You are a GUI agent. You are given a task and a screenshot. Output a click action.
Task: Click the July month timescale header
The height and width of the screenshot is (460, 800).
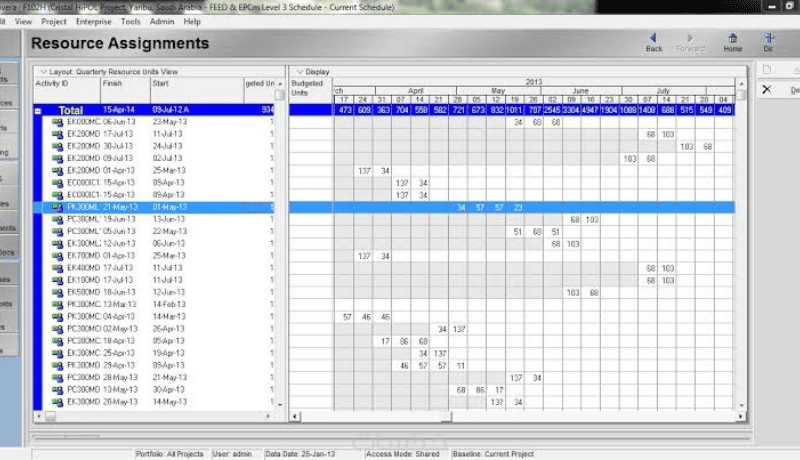coord(663,91)
